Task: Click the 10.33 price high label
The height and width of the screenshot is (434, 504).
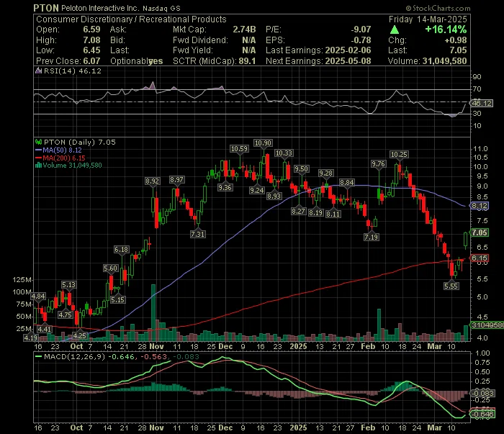Action: coord(284,153)
